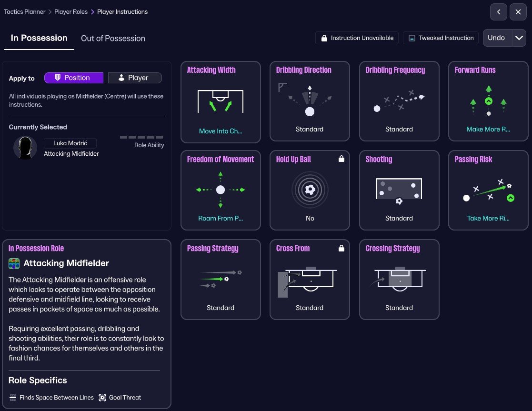
Task: Click the Passing Strategy arrows icon
Action: click(221, 279)
